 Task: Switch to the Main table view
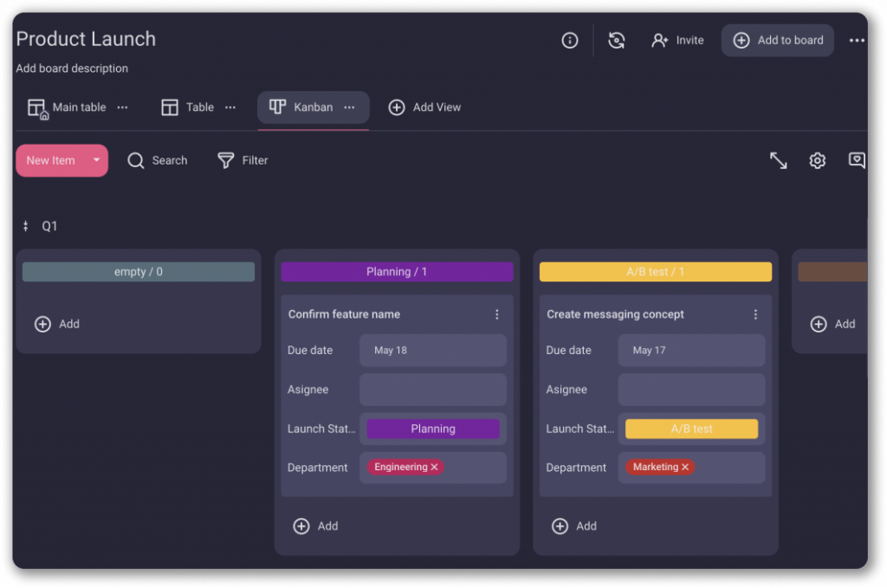[68, 107]
